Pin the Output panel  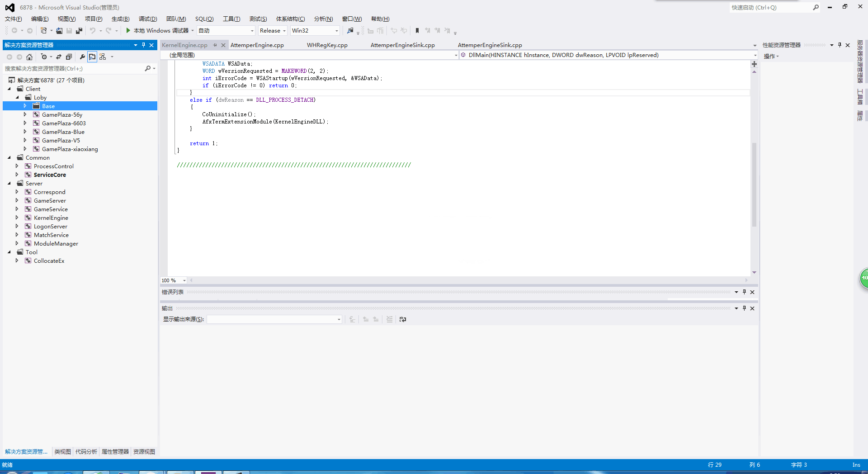tap(744, 308)
